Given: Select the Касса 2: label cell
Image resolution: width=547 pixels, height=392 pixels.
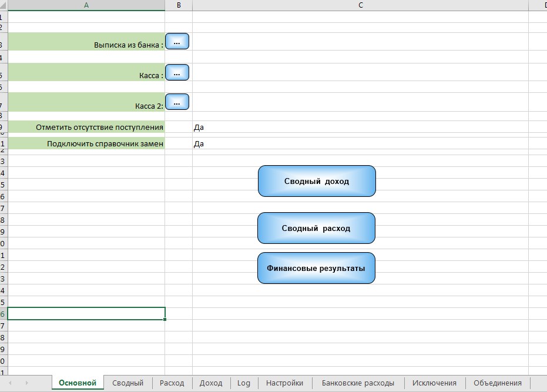Looking at the screenshot, I should pyautogui.click(x=86, y=102).
